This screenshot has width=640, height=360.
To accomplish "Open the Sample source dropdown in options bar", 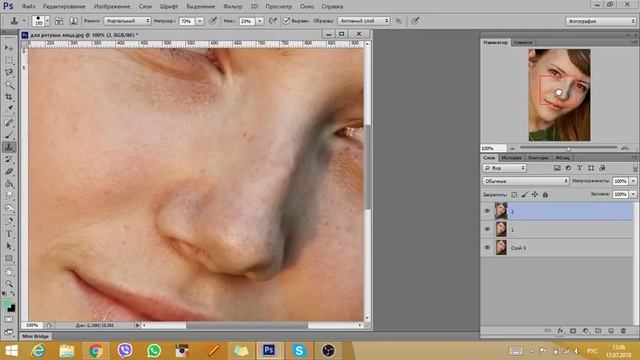I will tap(363, 20).
